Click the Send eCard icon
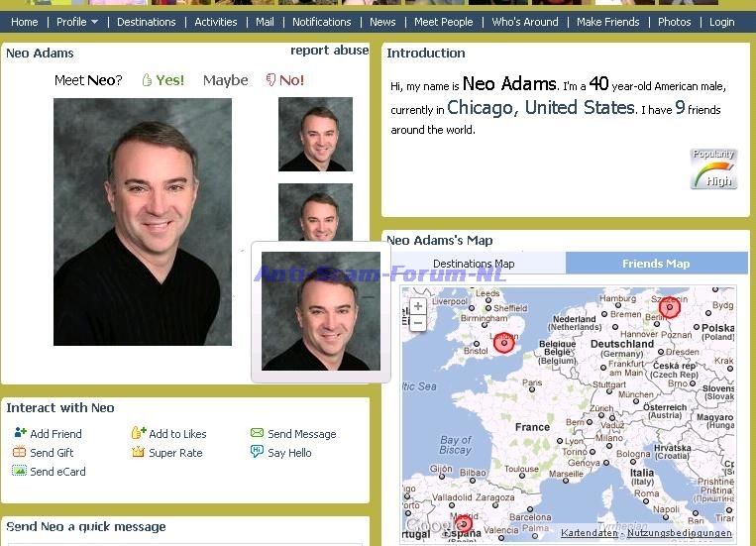Viewport: 756px width, 546px height. [20, 471]
